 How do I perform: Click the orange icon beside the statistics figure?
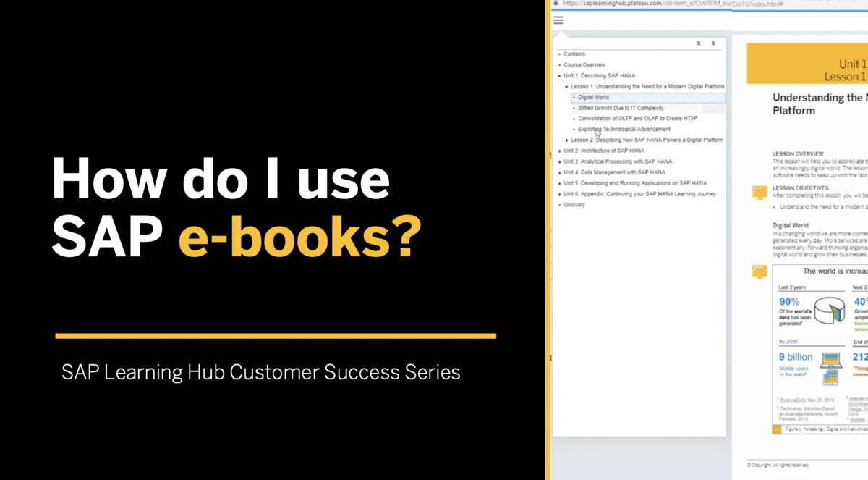(x=760, y=271)
